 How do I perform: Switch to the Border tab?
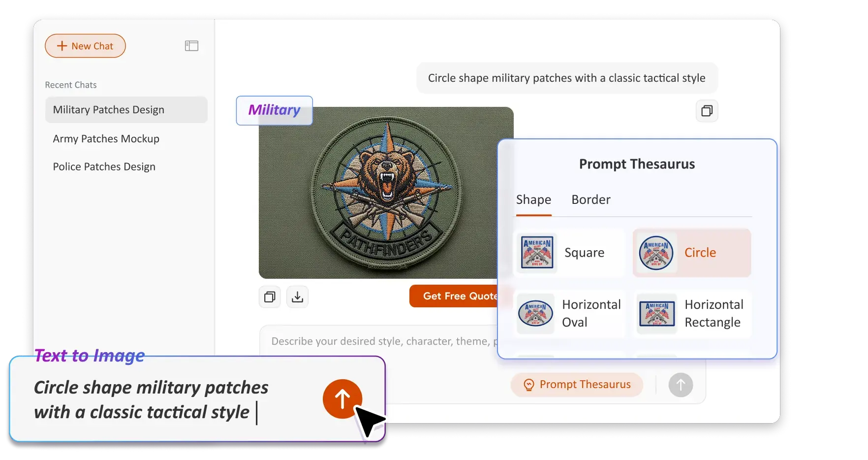pyautogui.click(x=590, y=199)
